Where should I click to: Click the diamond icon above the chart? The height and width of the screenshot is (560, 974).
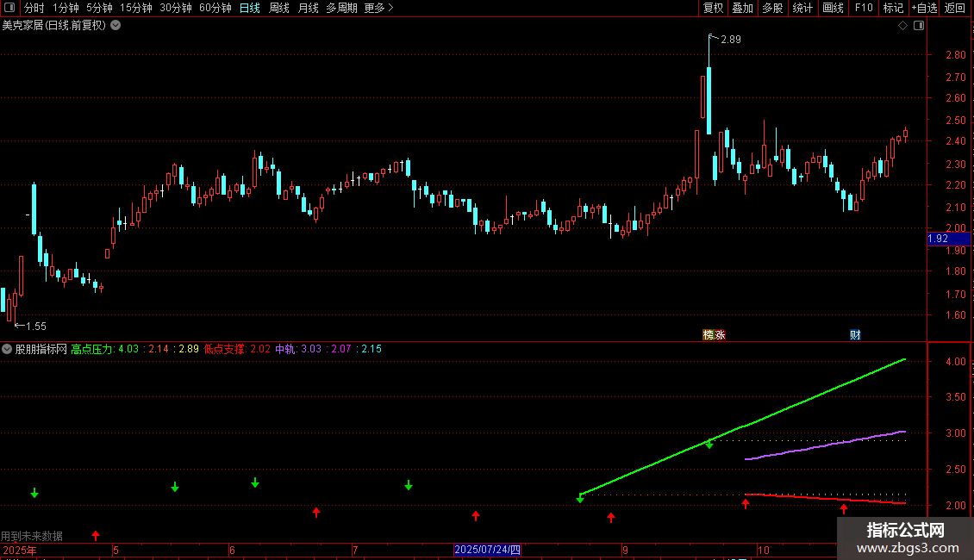pyautogui.click(x=903, y=26)
